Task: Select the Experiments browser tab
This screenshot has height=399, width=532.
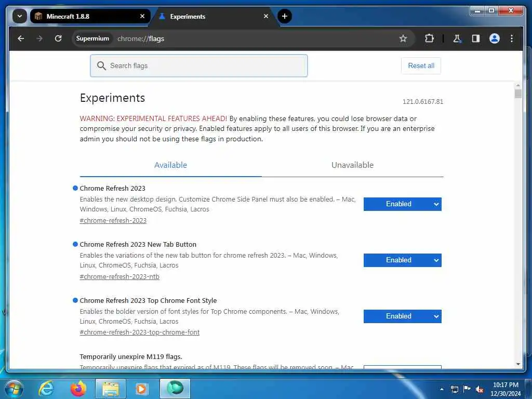Action: click(x=214, y=16)
